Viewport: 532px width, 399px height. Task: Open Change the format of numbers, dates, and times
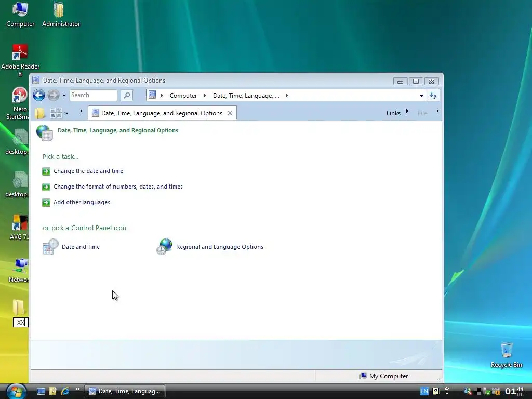[x=118, y=187]
